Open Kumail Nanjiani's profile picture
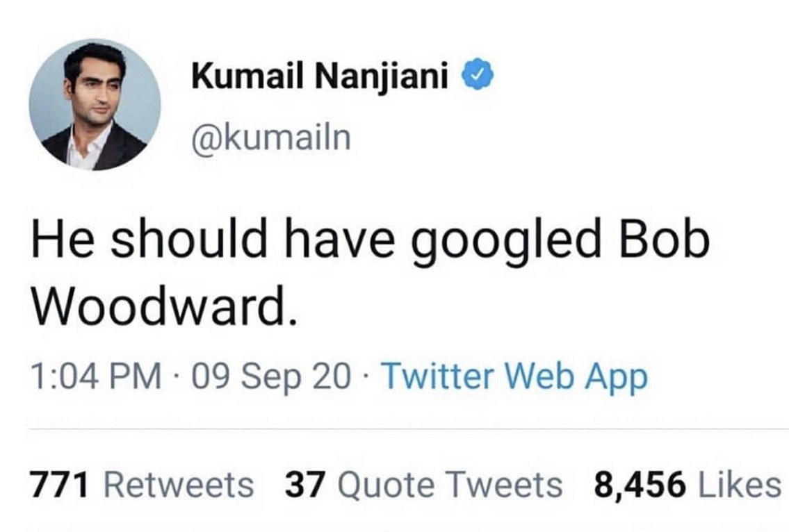 pyautogui.click(x=95, y=104)
